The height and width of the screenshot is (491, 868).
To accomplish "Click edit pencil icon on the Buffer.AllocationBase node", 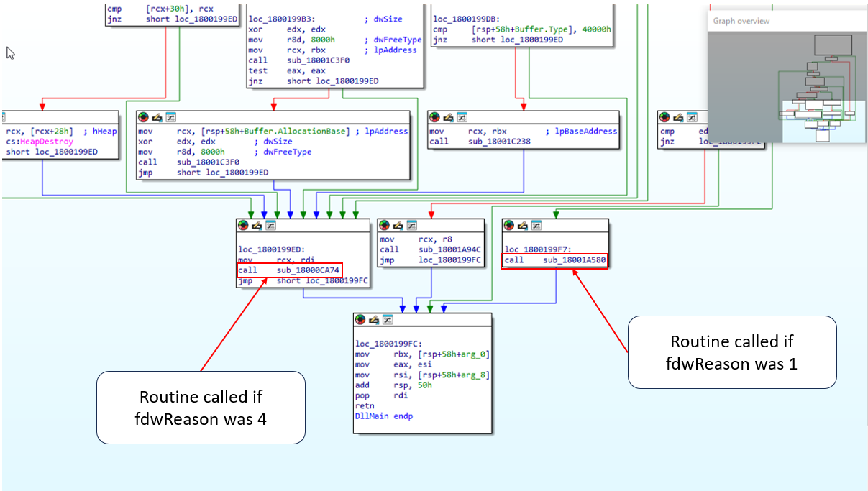I will [x=157, y=117].
